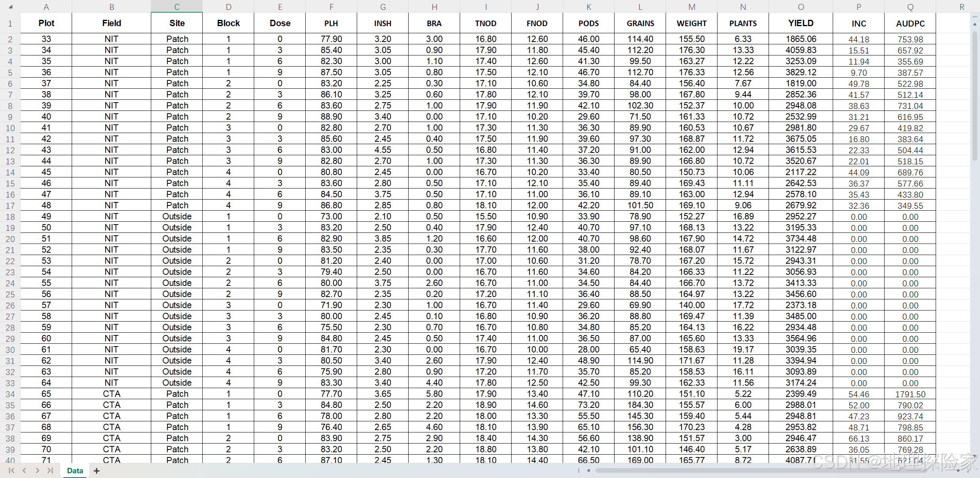Click the AUDPC header cell
980x478 pixels.
910,23
